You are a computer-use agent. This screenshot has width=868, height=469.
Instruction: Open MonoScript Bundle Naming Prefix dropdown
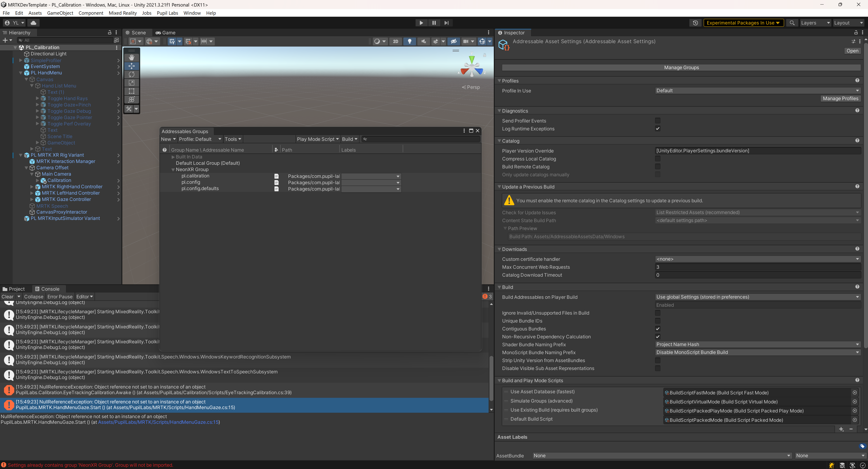(757, 352)
